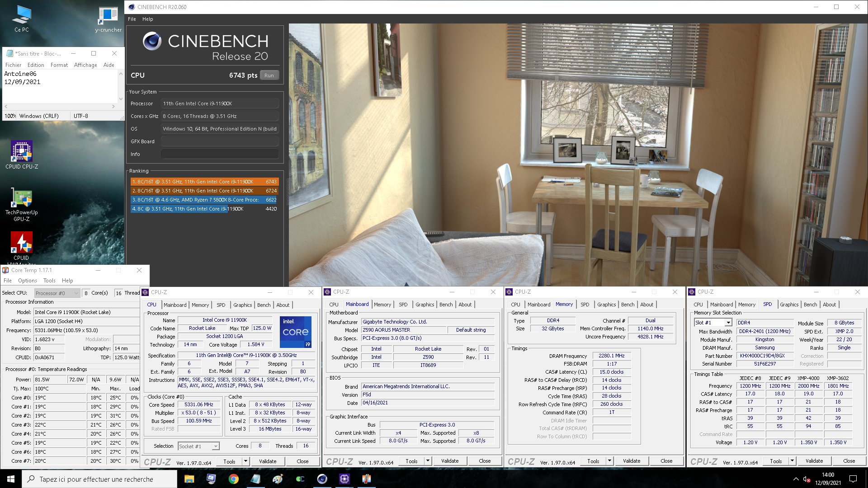Open the paint palette app in taskbar
The width and height of the screenshot is (868, 488).
tap(278, 479)
